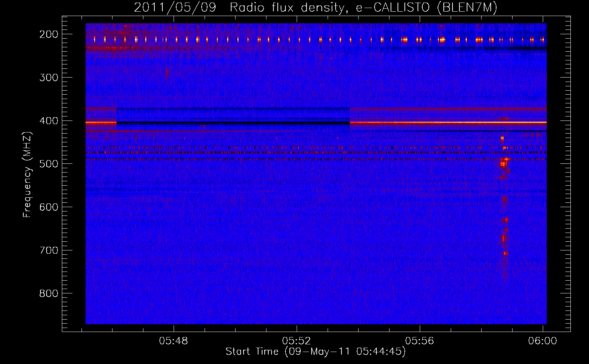Click the 300 frequency tick label
The height and width of the screenshot is (364, 589).
[49, 78]
